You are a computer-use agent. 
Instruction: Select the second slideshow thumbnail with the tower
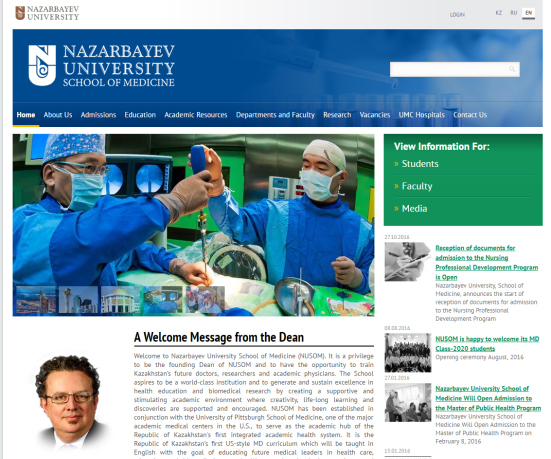tap(78, 299)
